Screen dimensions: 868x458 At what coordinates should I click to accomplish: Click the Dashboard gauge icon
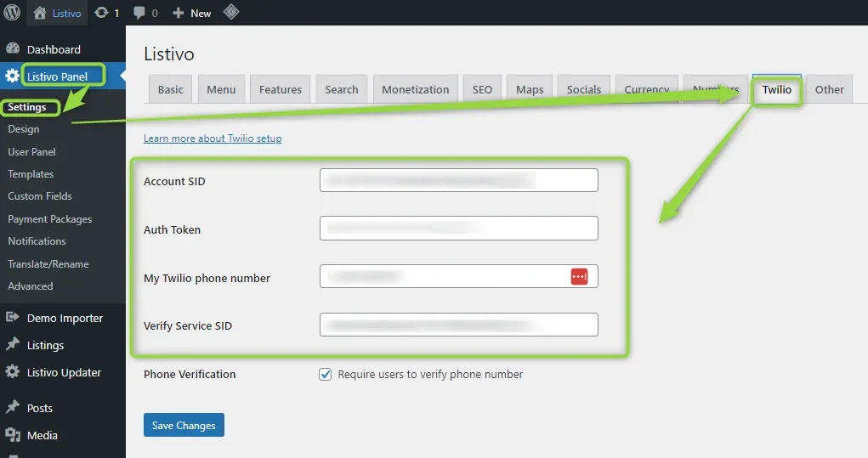tap(13, 48)
